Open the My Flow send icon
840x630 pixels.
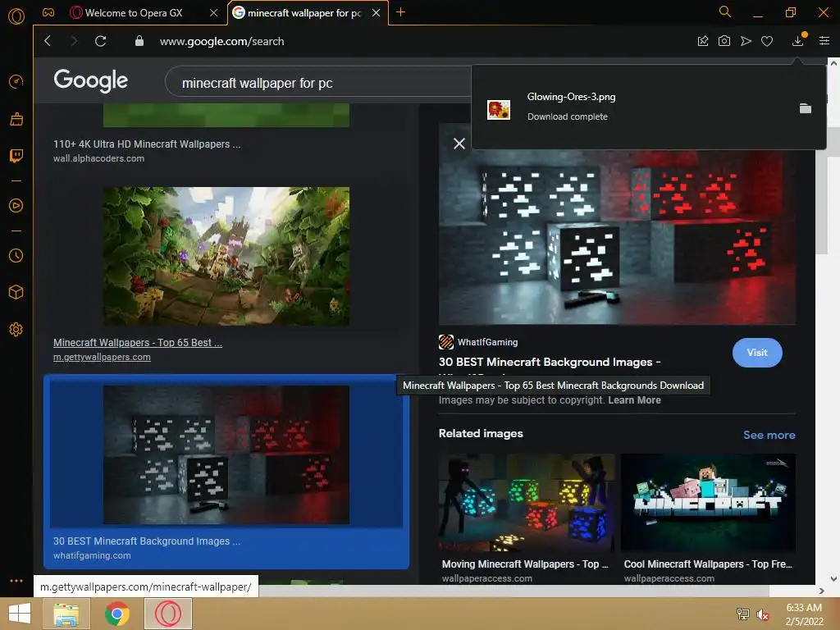click(746, 41)
